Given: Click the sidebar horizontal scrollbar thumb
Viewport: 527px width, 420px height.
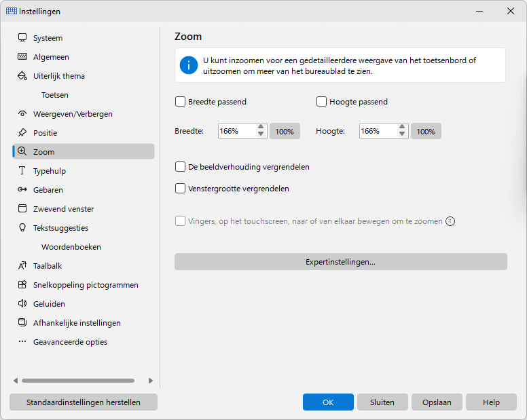Looking at the screenshot, I should [x=78, y=381].
